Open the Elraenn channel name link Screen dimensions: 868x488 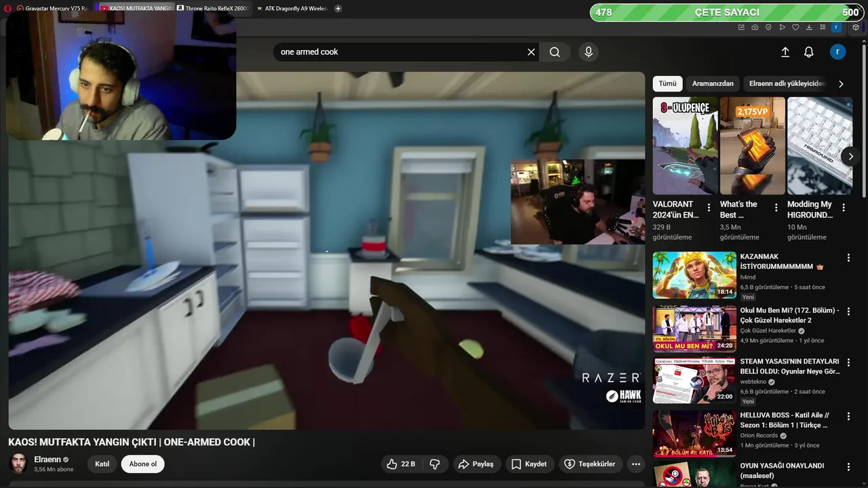[47, 460]
